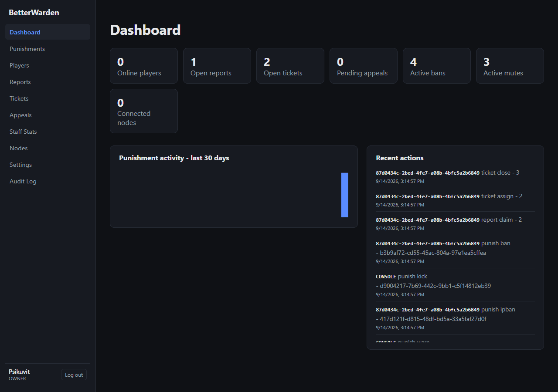Screen dimensions: 558x392
Task: Click the Active mutes card
Action: point(510,66)
